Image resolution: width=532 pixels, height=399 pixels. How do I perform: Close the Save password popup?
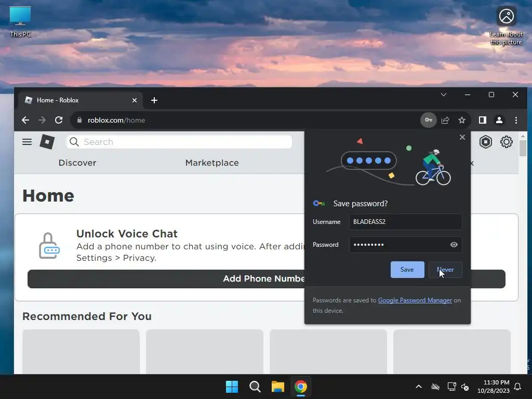tap(462, 137)
